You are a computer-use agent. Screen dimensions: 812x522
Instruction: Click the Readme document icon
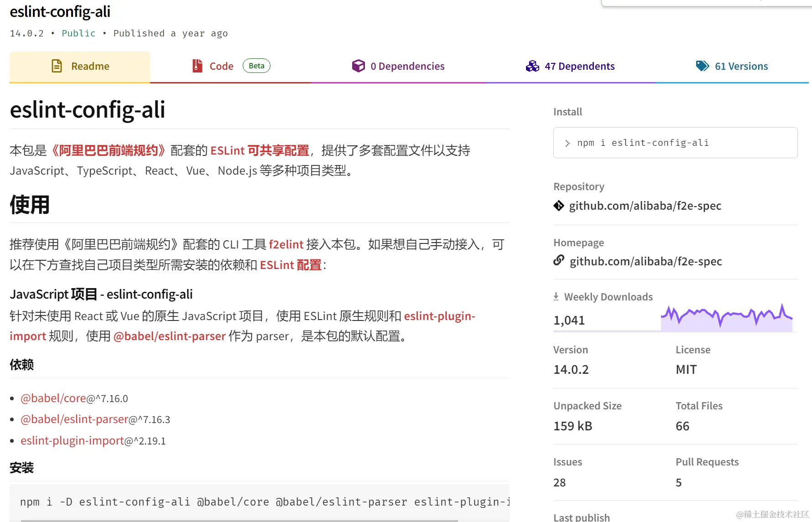click(57, 66)
